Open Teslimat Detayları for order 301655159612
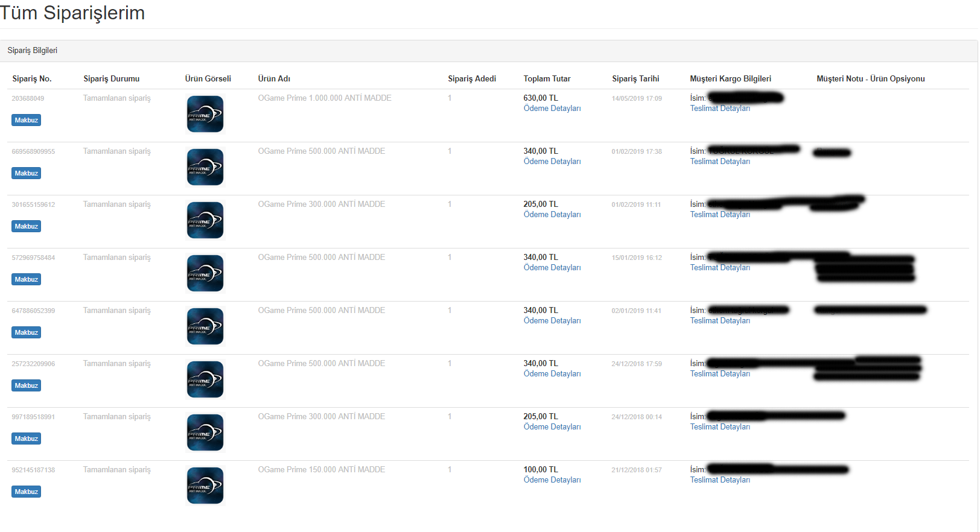Screen dimensions: 980x532 click(x=720, y=215)
